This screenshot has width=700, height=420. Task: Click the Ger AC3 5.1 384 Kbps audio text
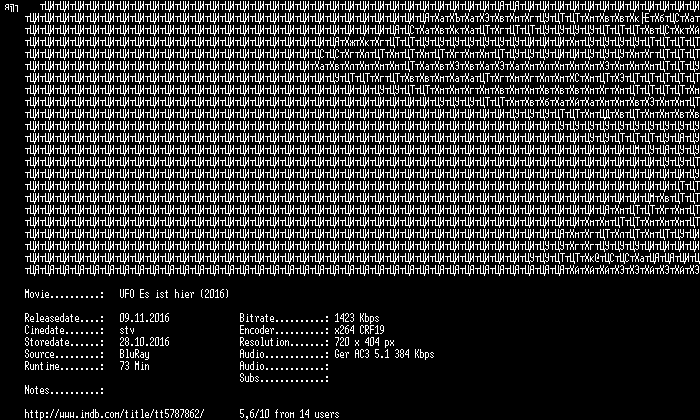tap(384, 354)
